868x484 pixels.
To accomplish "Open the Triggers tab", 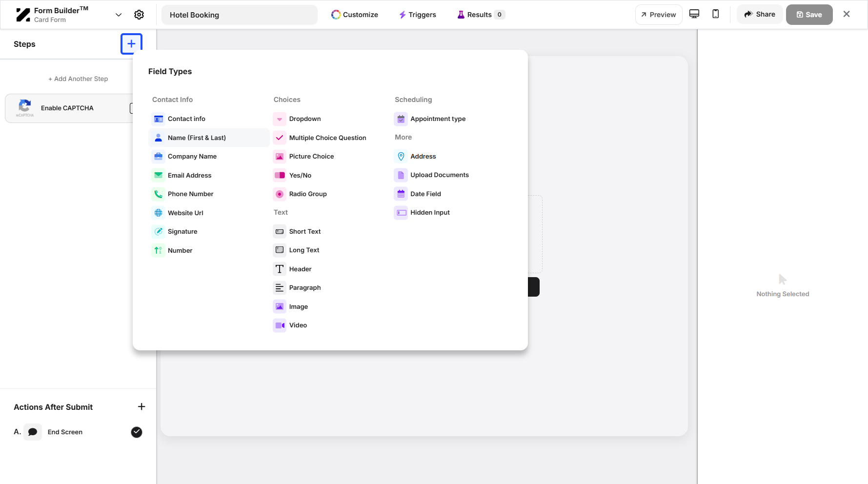I will pos(418,15).
